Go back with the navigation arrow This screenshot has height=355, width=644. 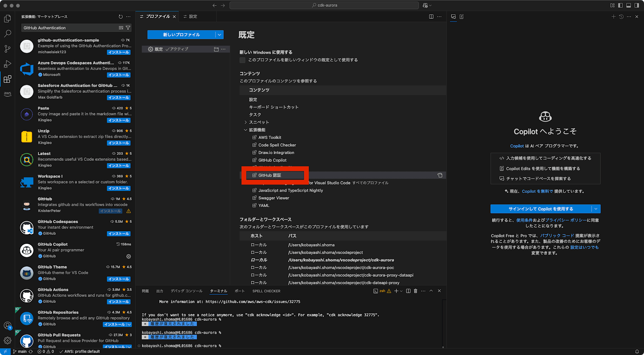[x=215, y=5]
